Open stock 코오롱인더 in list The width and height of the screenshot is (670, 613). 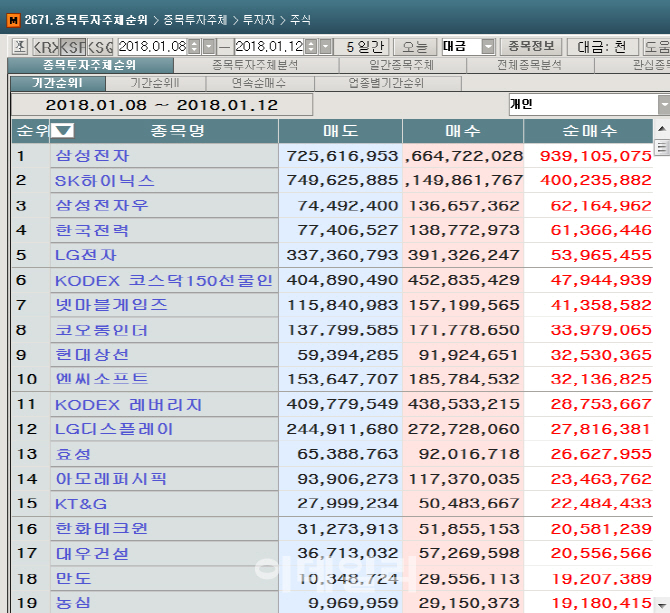(101, 330)
